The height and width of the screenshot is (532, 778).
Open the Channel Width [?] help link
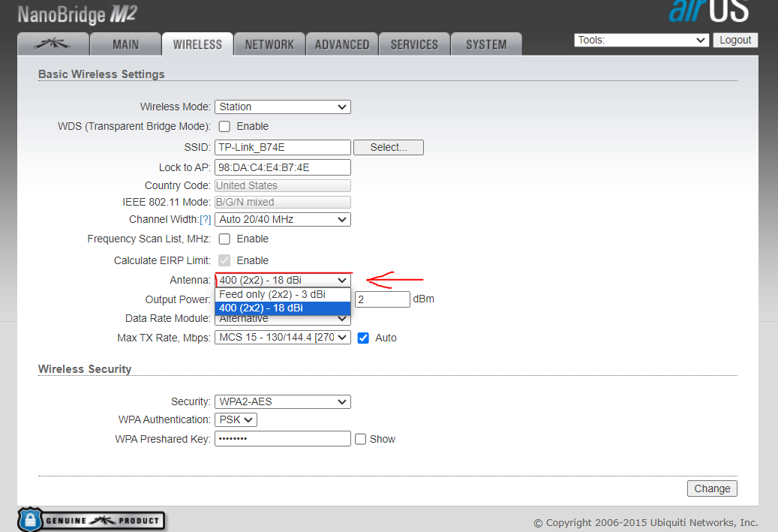pyautogui.click(x=206, y=219)
